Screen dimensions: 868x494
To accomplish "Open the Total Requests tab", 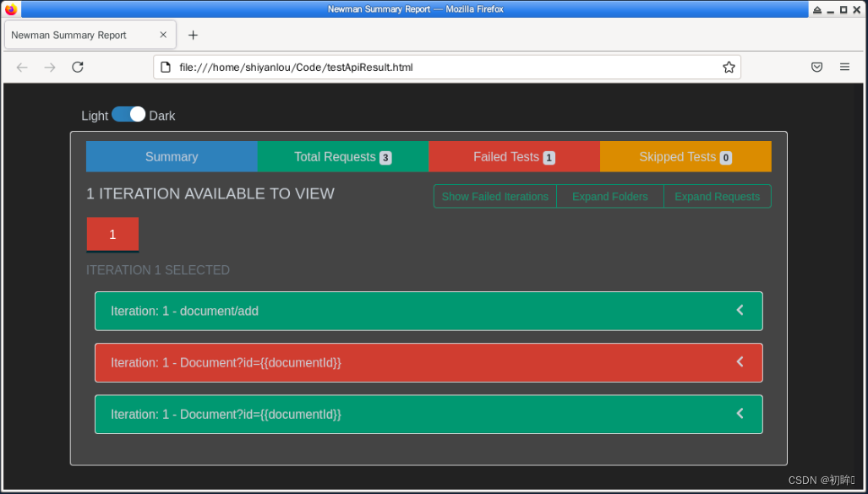I will 342,156.
